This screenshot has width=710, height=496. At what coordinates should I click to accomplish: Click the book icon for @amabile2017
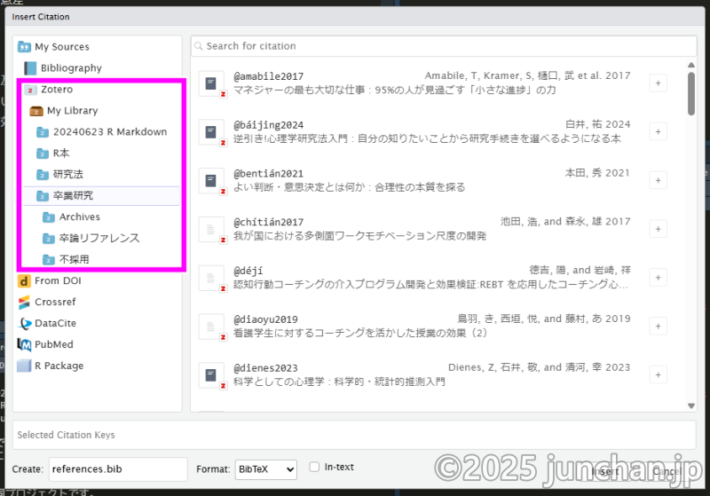(211, 83)
